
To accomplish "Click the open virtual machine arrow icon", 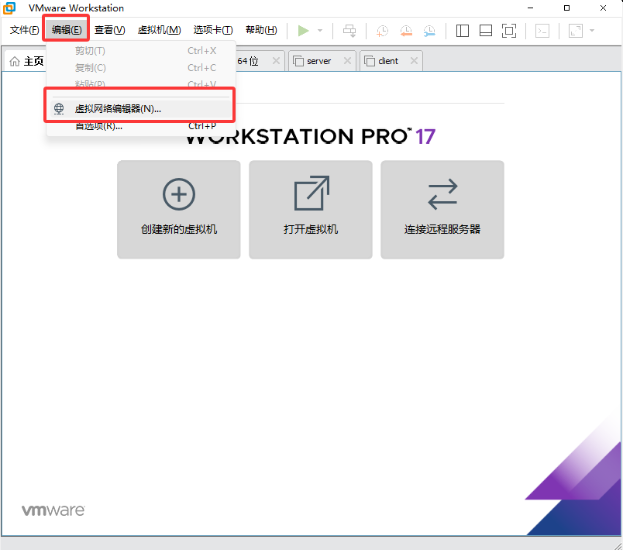I will [311, 193].
